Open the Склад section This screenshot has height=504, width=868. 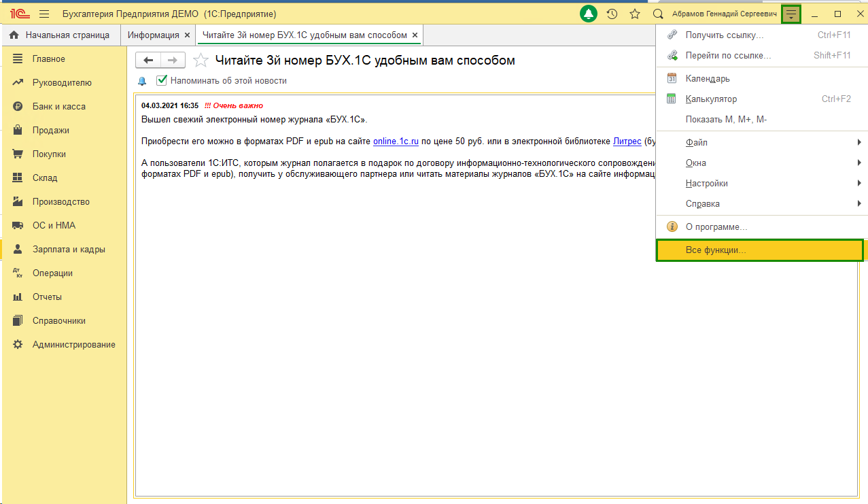(63, 178)
